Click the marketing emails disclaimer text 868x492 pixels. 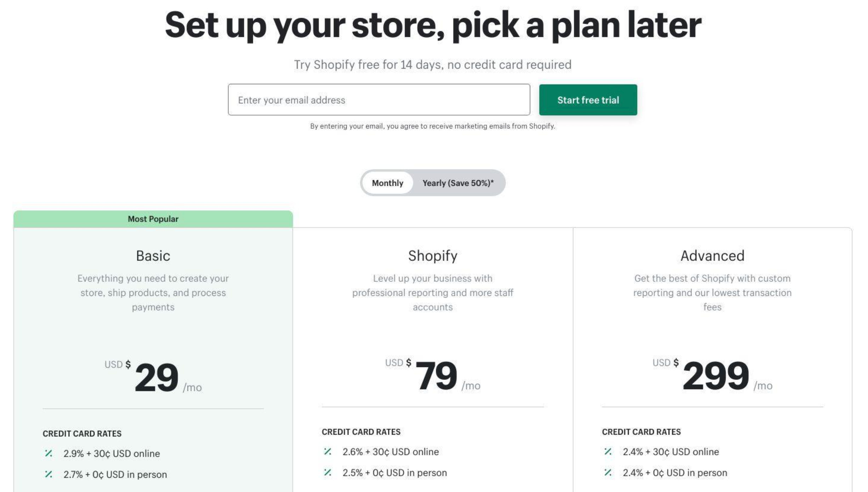[x=432, y=126]
